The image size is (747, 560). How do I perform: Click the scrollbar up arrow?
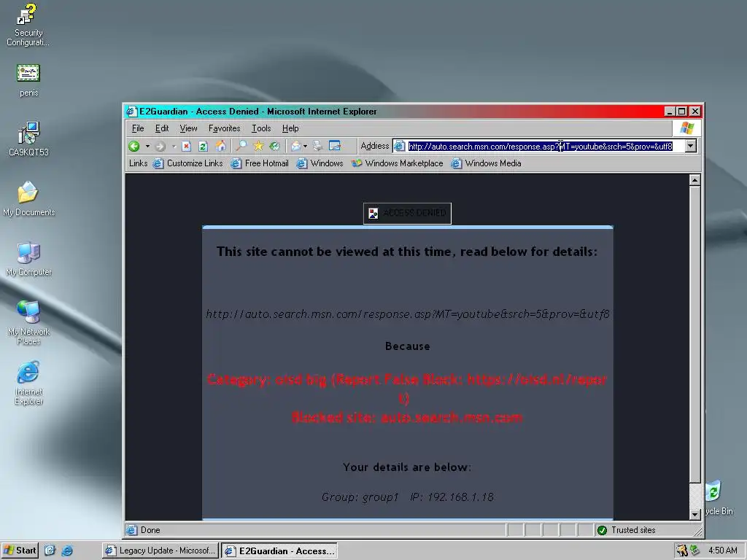point(694,181)
